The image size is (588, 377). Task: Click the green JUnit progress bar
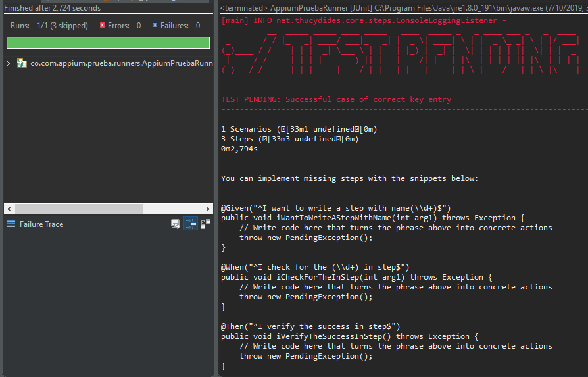108,43
